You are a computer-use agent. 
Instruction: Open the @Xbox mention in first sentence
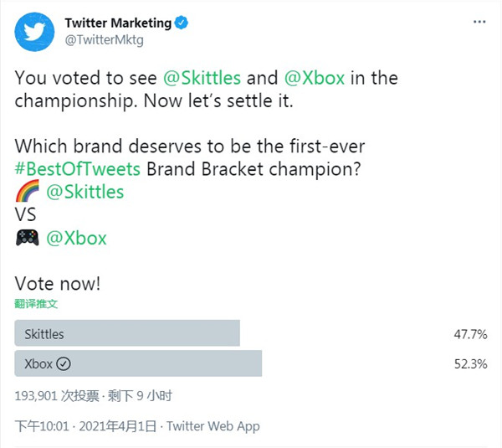pyautogui.click(x=315, y=78)
